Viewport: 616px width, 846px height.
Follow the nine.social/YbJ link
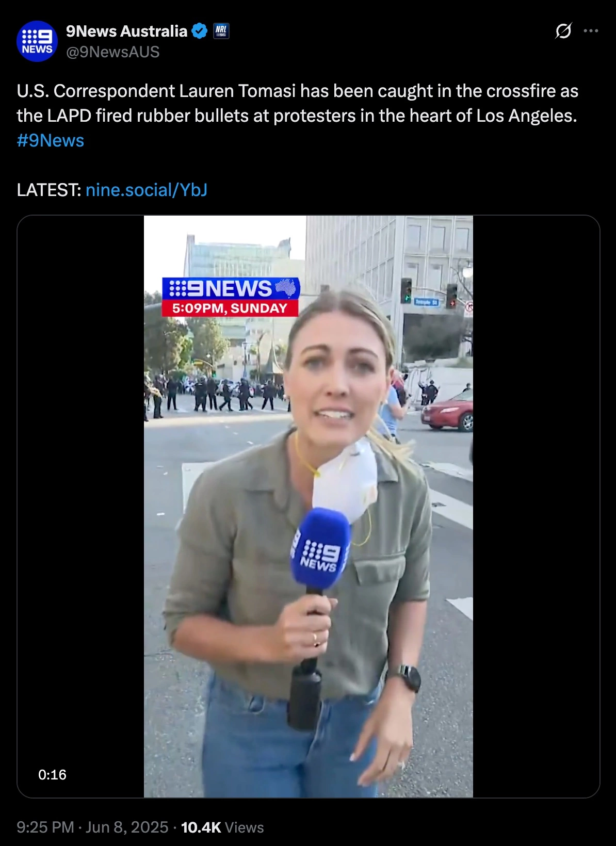coord(147,190)
